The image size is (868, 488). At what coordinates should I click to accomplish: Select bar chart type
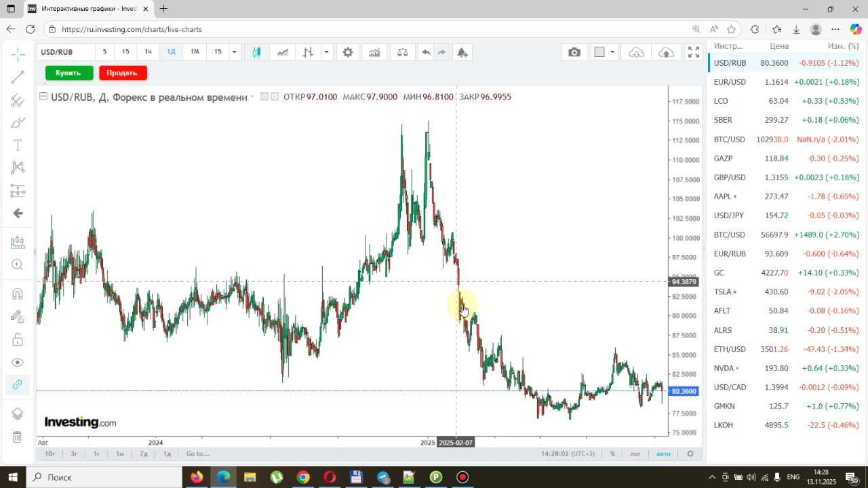coord(308,52)
